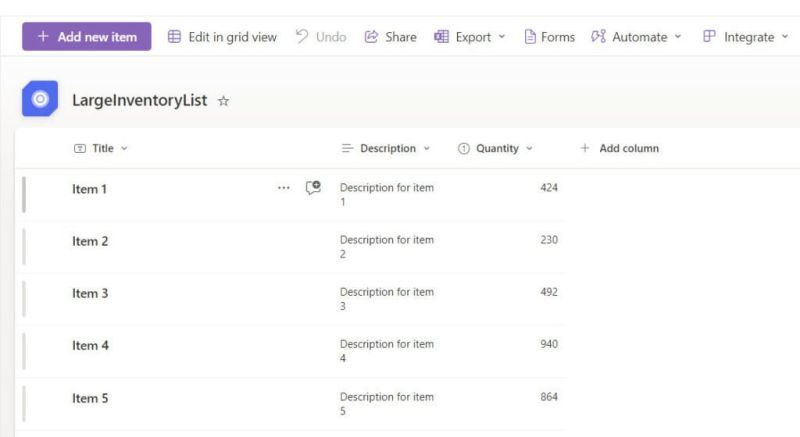Click quantity value 230
This screenshot has width=800, height=437.
point(549,240)
